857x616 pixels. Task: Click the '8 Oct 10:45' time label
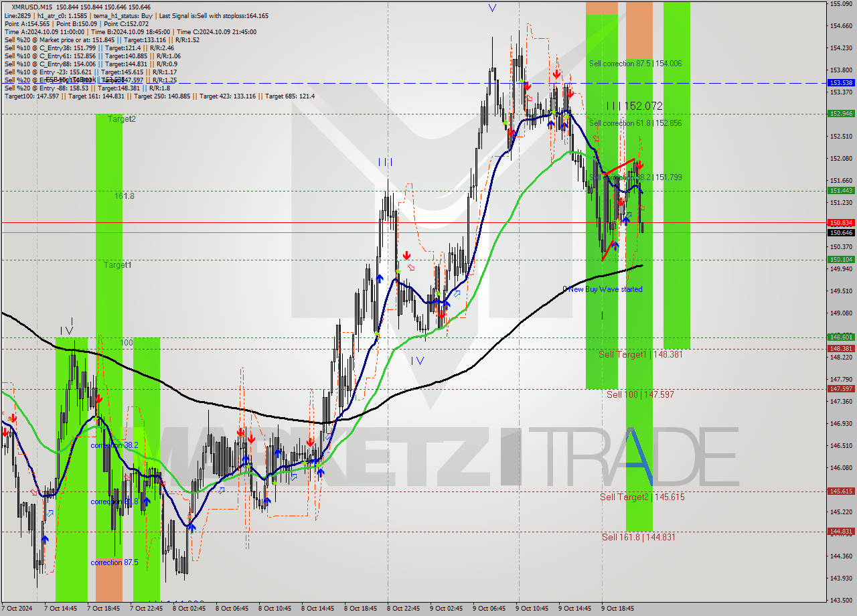[275, 609]
